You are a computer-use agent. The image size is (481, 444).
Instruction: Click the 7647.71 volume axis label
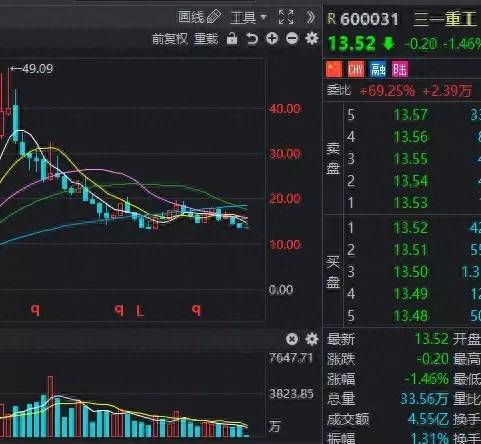click(291, 358)
